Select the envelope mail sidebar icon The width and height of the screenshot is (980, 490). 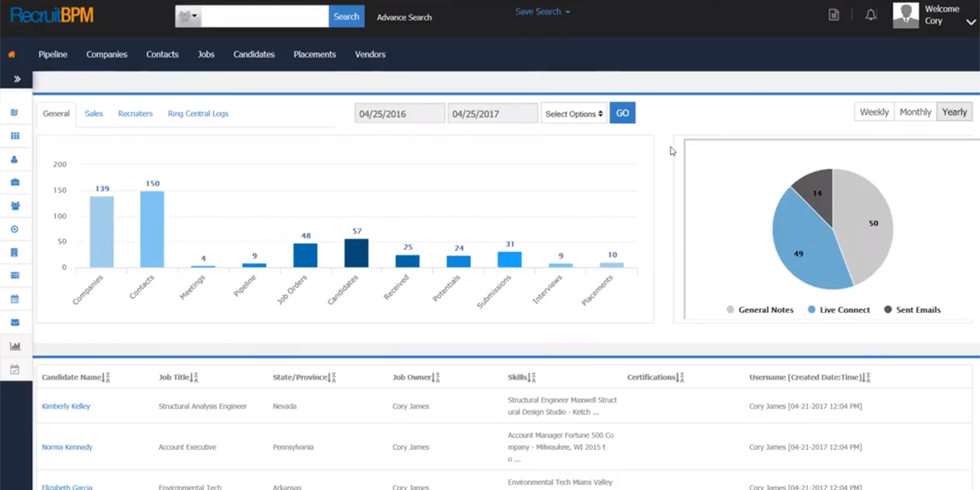15,323
